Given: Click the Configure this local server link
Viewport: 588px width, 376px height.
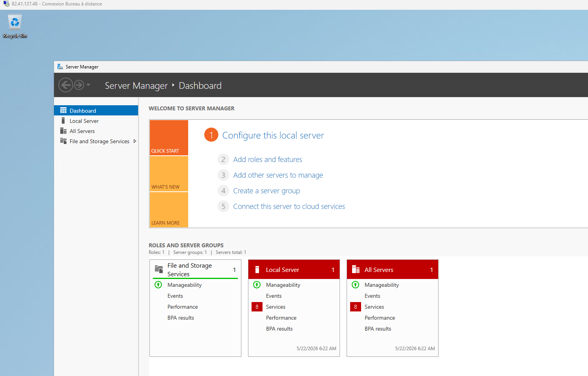Looking at the screenshot, I should [x=273, y=135].
